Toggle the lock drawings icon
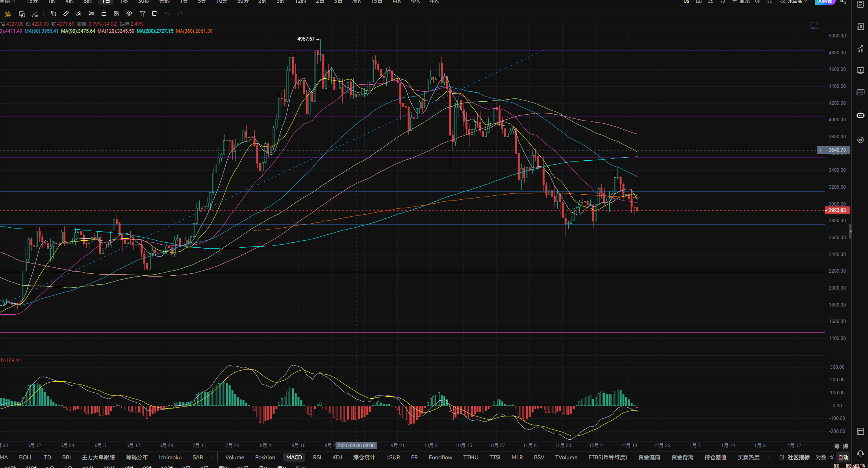 (x=104, y=13)
